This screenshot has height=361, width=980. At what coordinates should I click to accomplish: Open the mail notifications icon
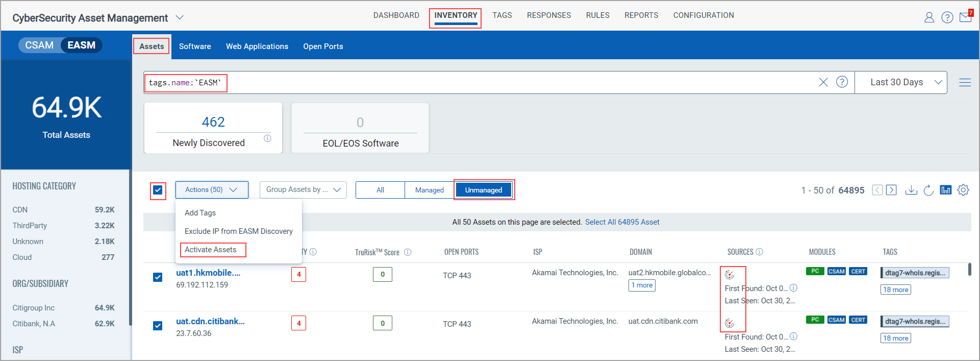pyautogui.click(x=966, y=17)
